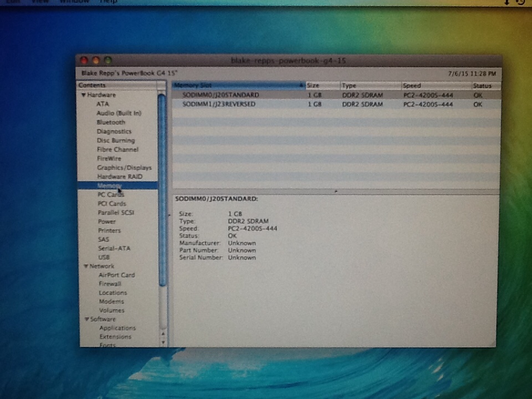Open Graphics/Displays information

(124, 167)
